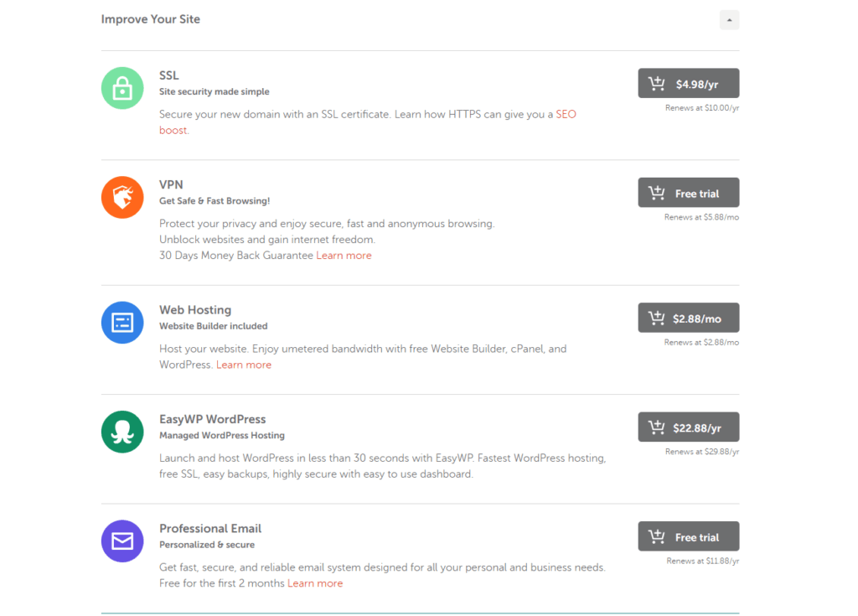Click the EasyWP WordPress product title
This screenshot has width=858, height=616.
click(212, 419)
